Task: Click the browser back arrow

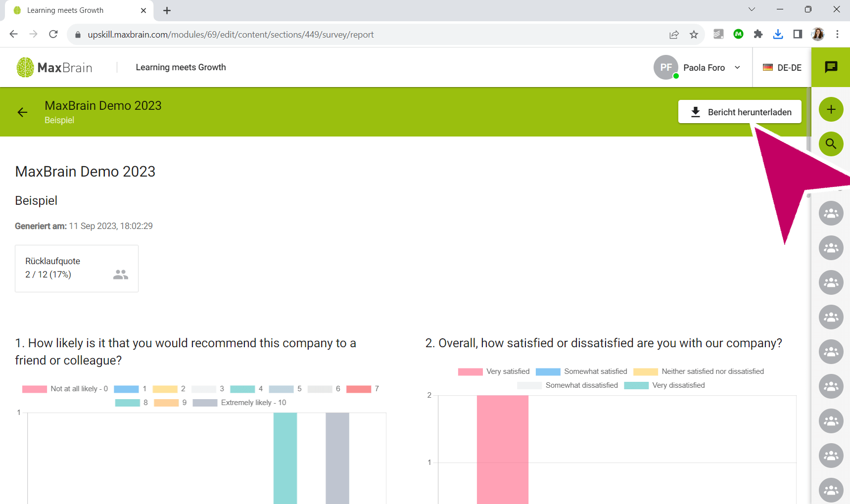Action: 13,34
